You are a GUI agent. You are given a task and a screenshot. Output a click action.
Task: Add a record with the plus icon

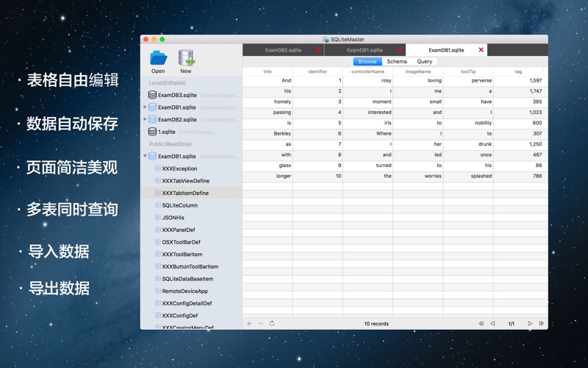(249, 323)
